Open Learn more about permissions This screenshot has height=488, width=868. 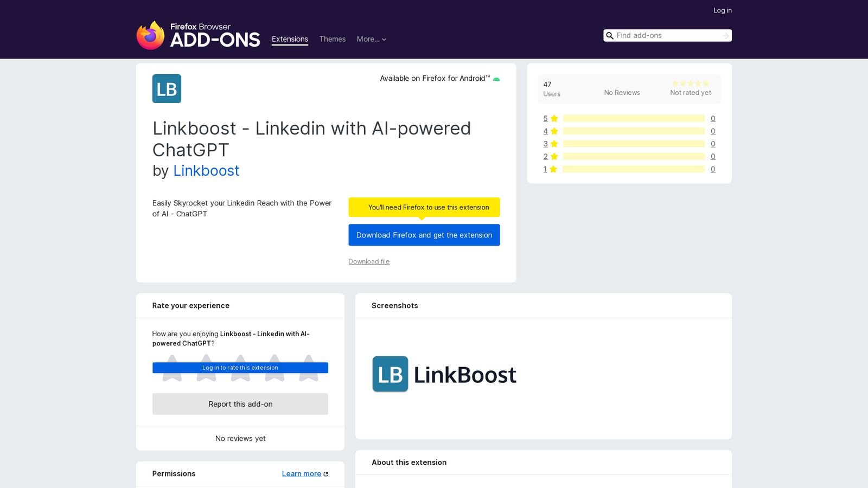tap(302, 474)
